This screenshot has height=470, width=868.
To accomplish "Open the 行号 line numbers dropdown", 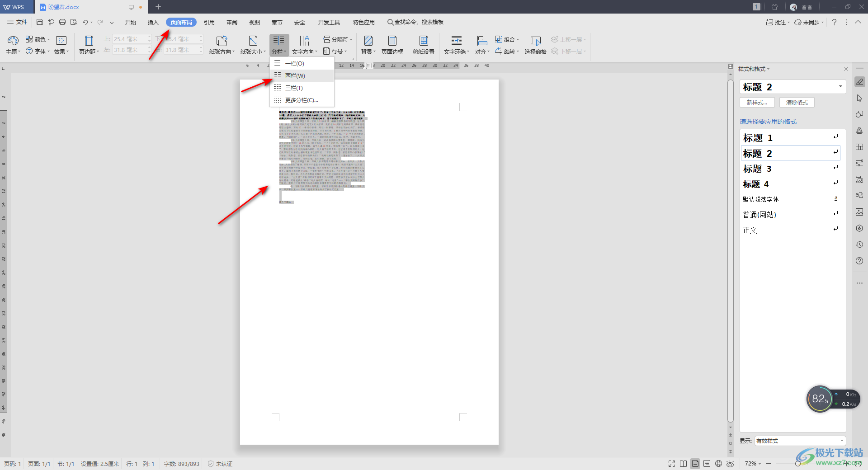I will pyautogui.click(x=335, y=51).
